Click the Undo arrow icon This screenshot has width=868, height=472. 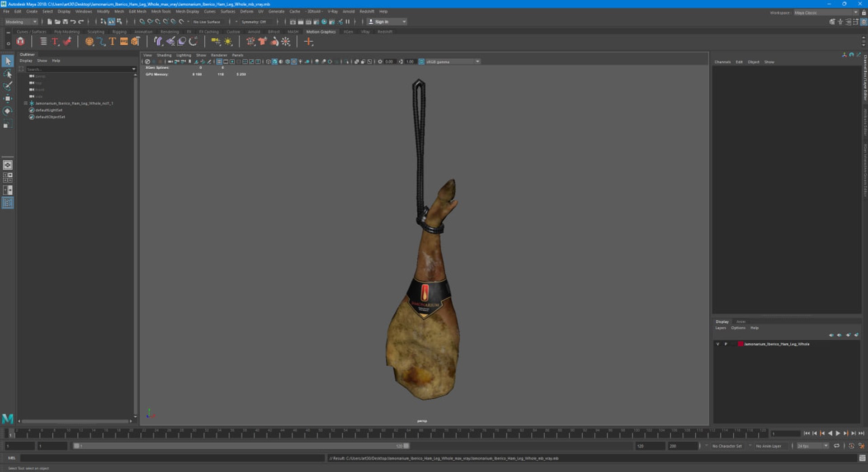73,22
